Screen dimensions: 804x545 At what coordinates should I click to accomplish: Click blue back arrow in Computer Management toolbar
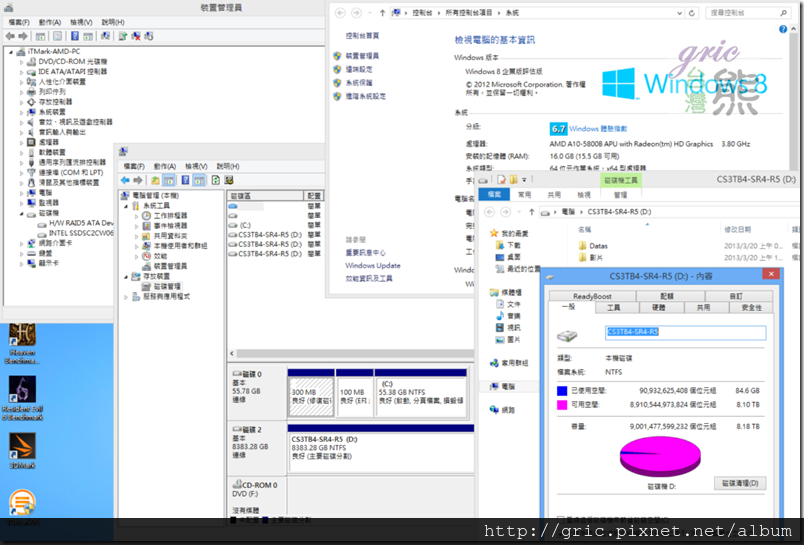[125, 180]
